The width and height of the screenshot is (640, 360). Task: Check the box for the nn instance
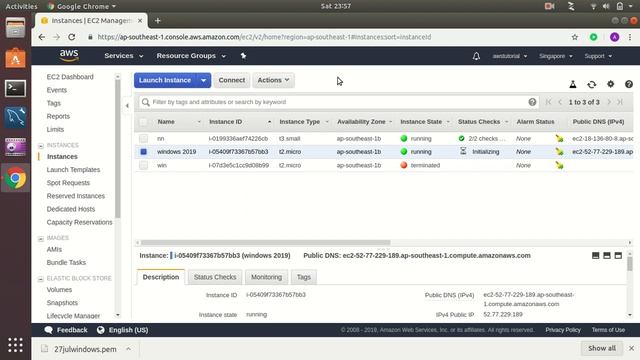143,139
